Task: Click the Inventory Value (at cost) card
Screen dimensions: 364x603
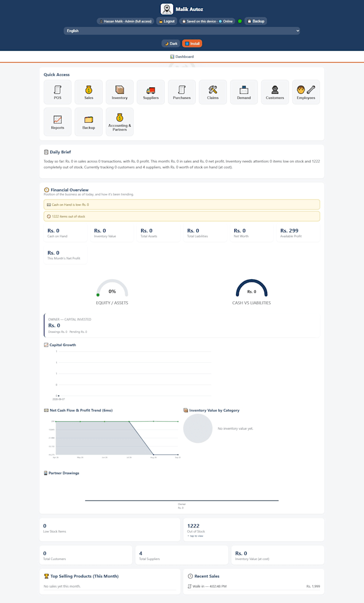Action: (x=278, y=555)
